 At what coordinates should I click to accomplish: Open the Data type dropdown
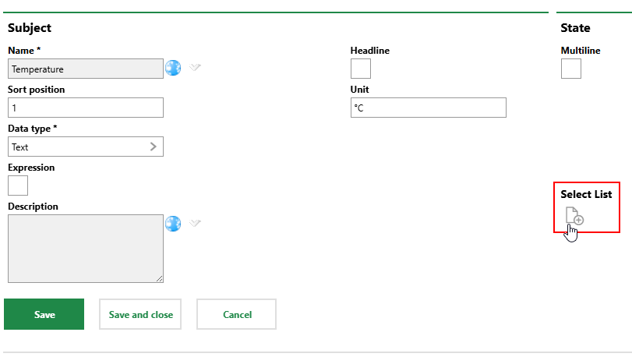[86, 147]
